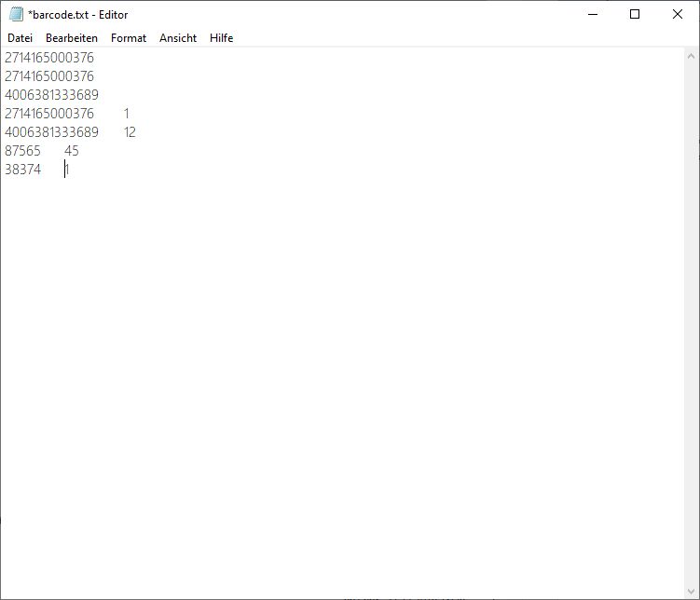Screen dimensions: 700x600
Task: Click the Notepad icon in title bar
Action: coord(16,14)
